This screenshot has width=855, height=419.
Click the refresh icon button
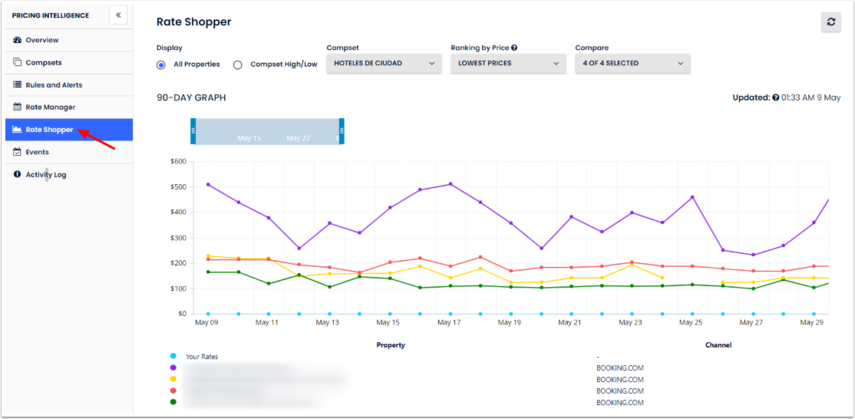(830, 22)
